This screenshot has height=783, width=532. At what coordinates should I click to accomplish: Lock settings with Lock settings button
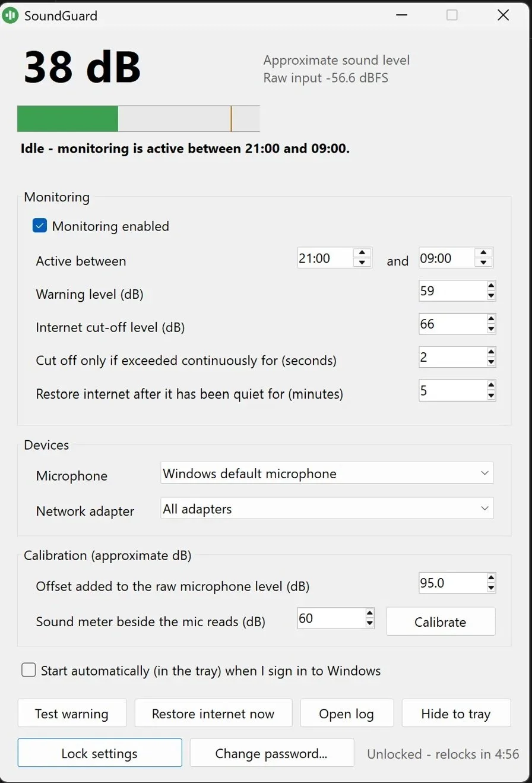[100, 753]
